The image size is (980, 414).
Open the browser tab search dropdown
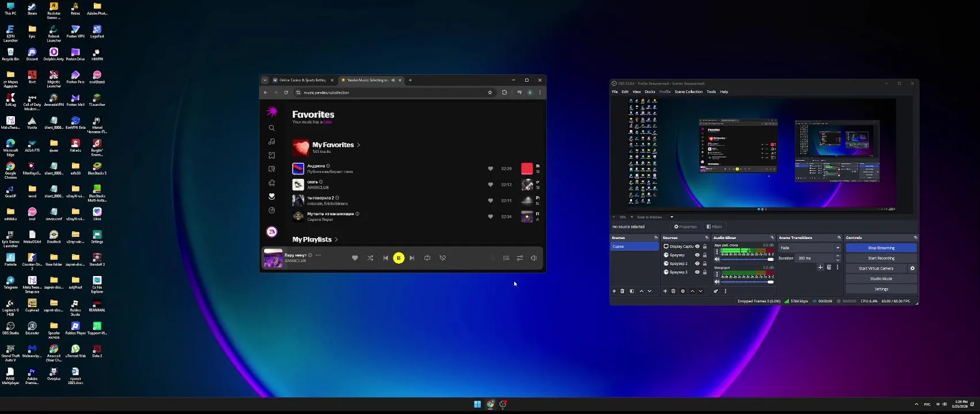click(x=265, y=80)
